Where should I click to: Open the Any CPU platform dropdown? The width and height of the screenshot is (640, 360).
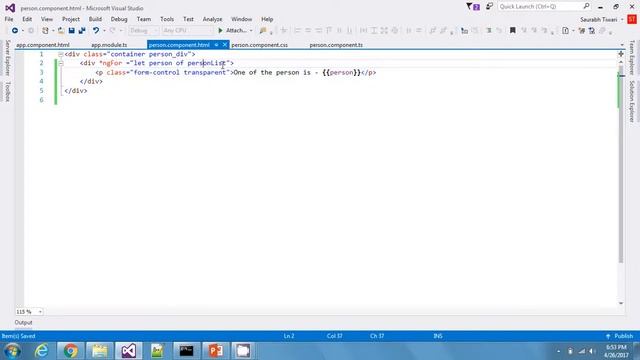(188, 31)
